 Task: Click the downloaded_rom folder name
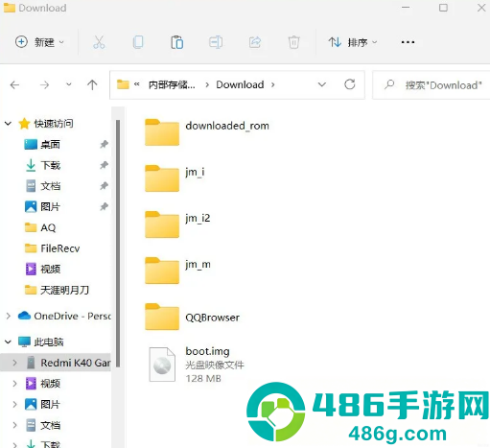[x=227, y=126]
